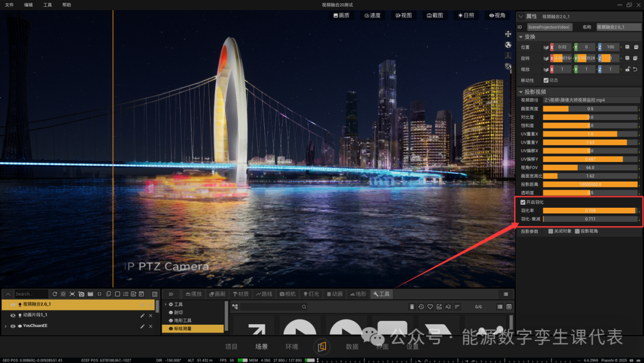Open the 文件 menu
The width and height of the screenshot is (644, 363).
(10, 5)
